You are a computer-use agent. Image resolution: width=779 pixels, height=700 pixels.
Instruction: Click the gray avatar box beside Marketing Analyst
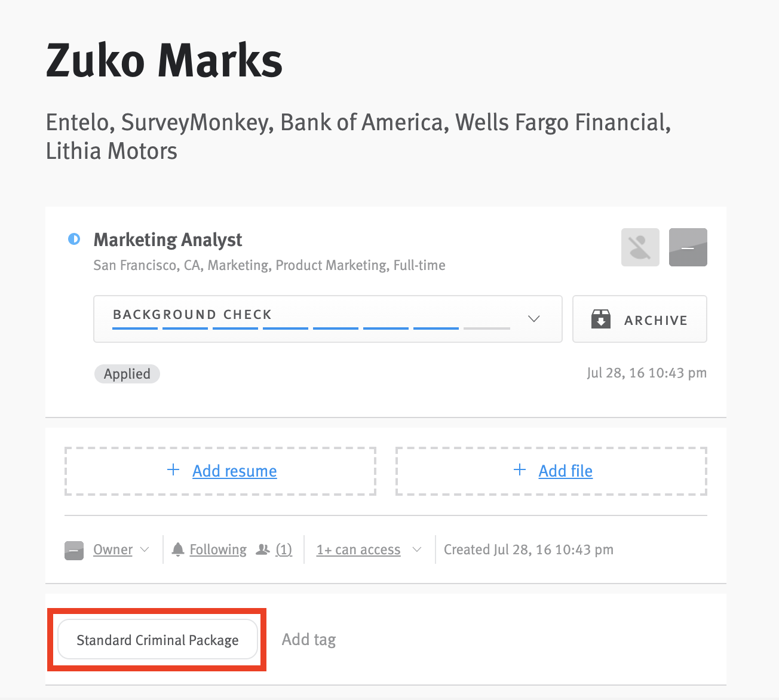(688, 247)
